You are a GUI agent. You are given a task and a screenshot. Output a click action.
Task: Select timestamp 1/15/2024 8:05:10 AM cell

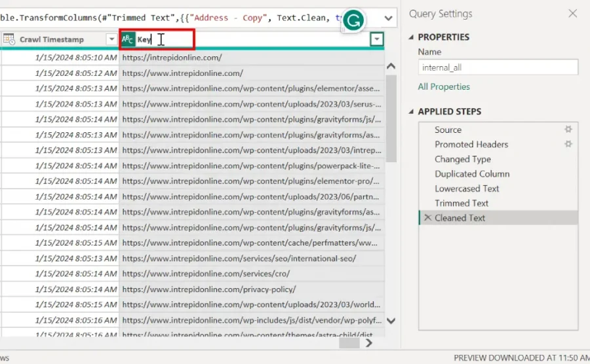[60, 58]
